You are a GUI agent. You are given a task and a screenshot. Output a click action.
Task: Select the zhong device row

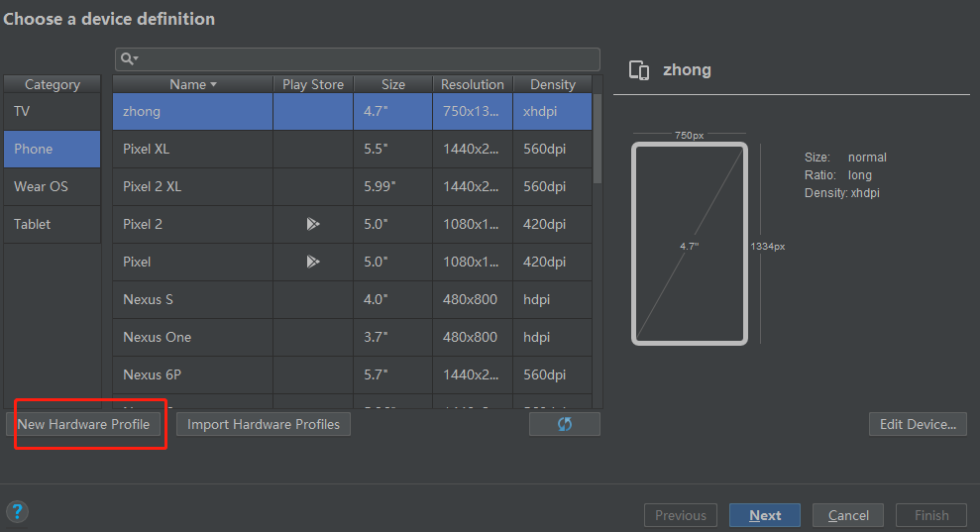point(353,111)
